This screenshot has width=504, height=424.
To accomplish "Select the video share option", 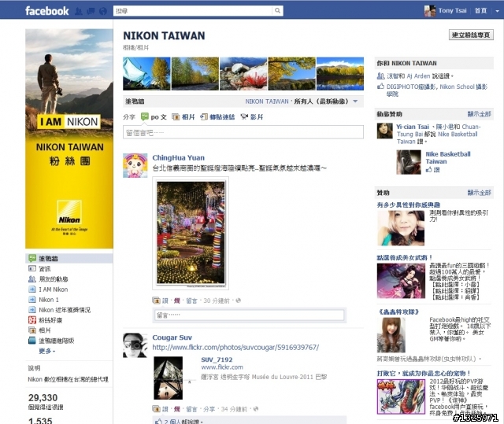I will coord(252,117).
